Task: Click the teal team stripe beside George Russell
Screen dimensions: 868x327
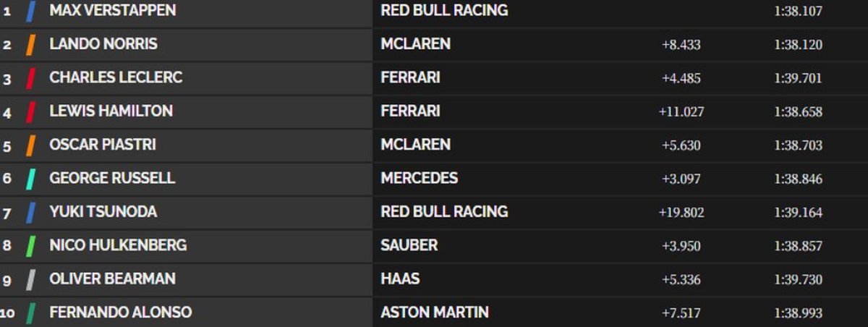Action: click(x=30, y=179)
